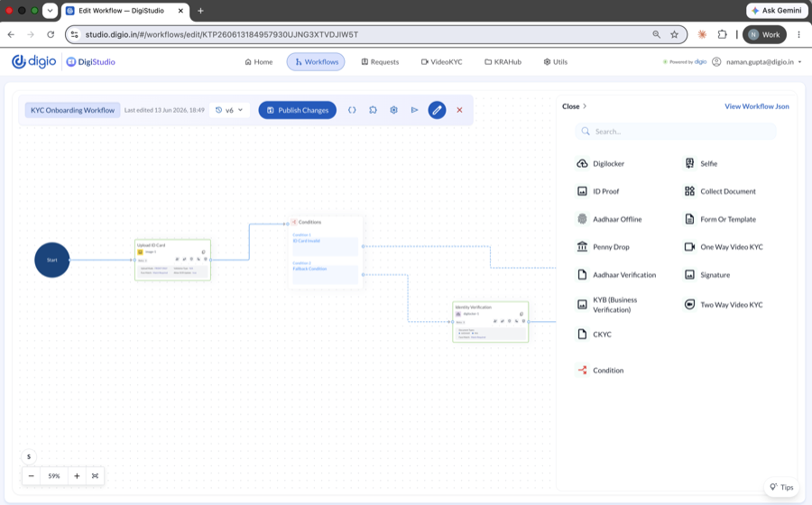
Task: Choose the ID Proof component
Action: (597, 191)
